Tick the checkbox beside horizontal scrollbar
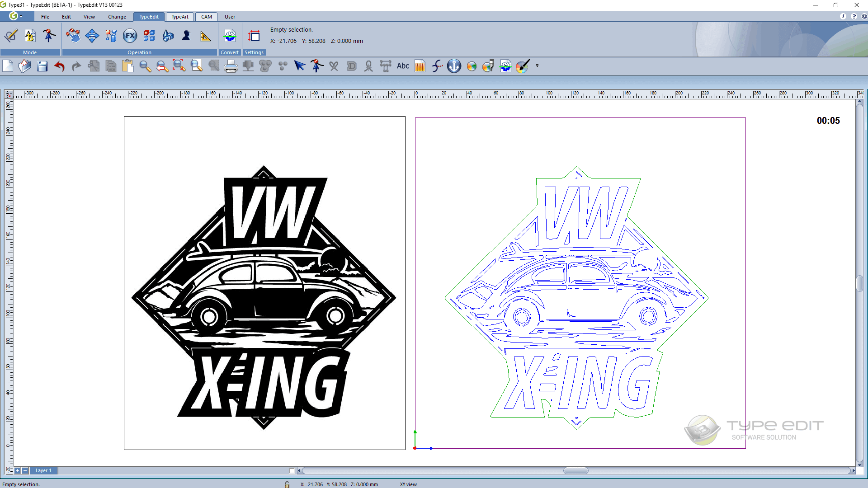This screenshot has height=488, width=868. coord(292,470)
